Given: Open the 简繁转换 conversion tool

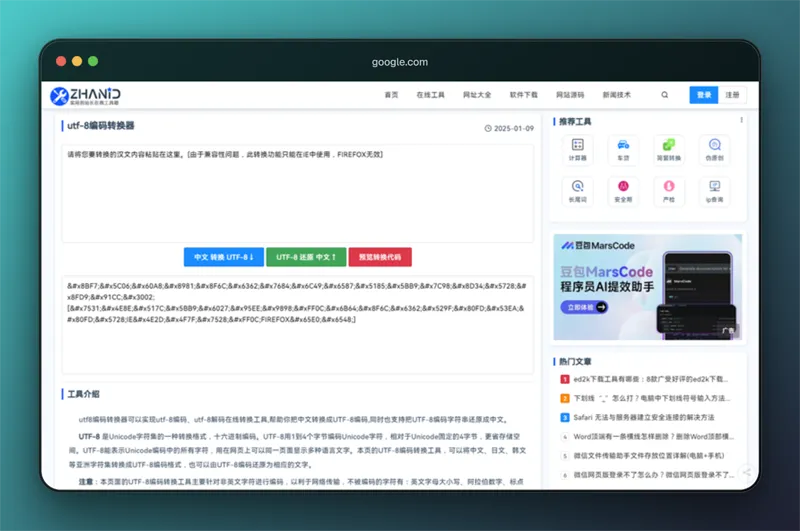Looking at the screenshot, I should pos(669,150).
